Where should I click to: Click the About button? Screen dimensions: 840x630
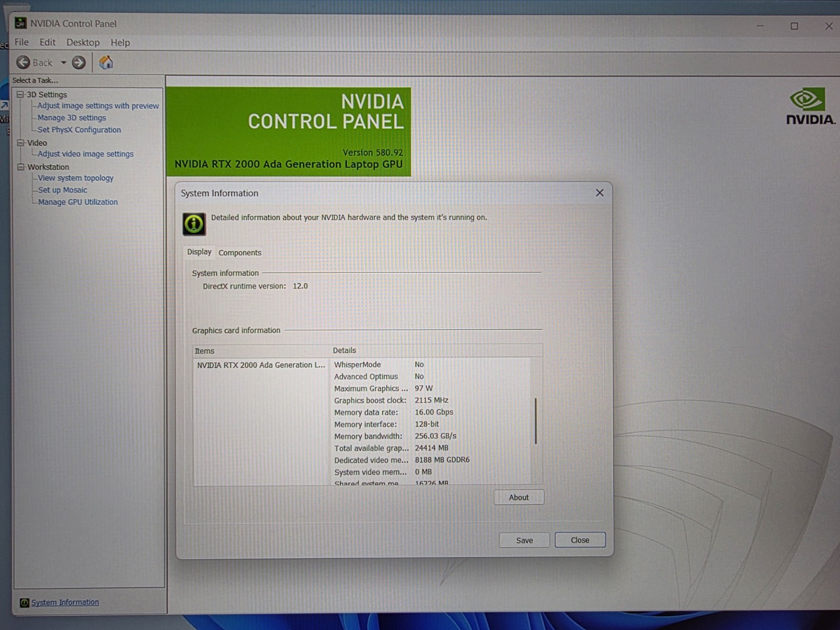(519, 497)
